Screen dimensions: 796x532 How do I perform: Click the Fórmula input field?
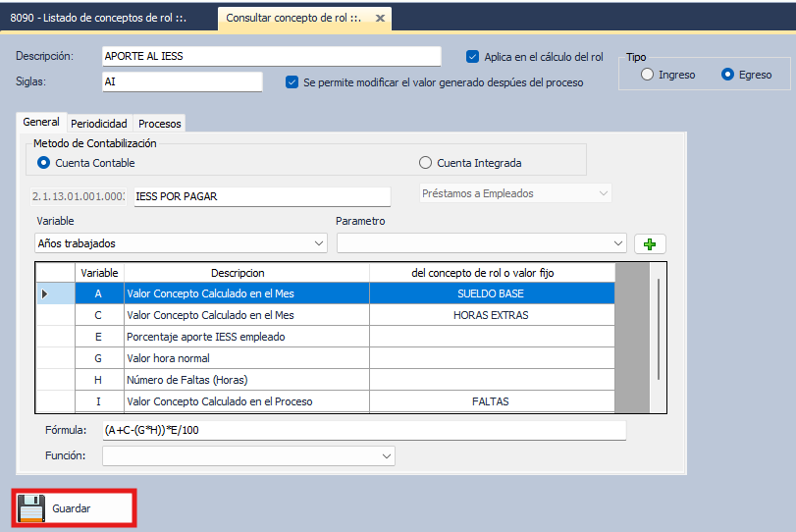click(x=363, y=431)
